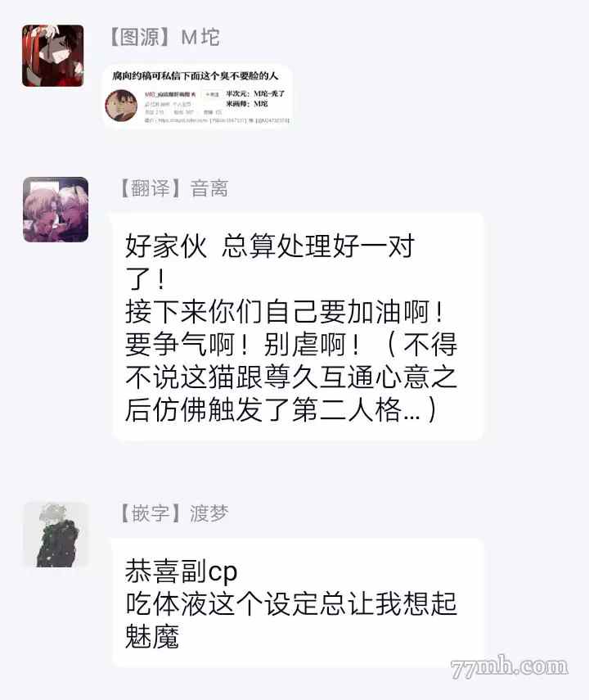Screen dimensions: 589x700
Task: Click the 【翻译】音离 username label
Action: click(174, 188)
